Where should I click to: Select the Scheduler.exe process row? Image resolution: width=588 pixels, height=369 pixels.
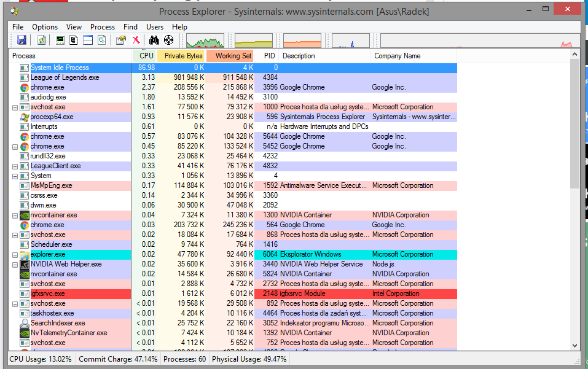coord(233,244)
